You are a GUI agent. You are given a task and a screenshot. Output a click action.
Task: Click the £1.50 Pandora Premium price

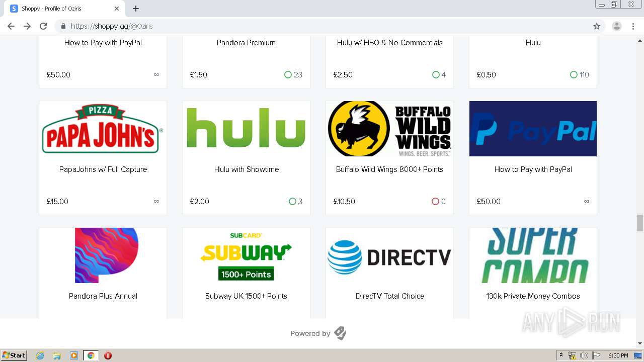click(198, 75)
